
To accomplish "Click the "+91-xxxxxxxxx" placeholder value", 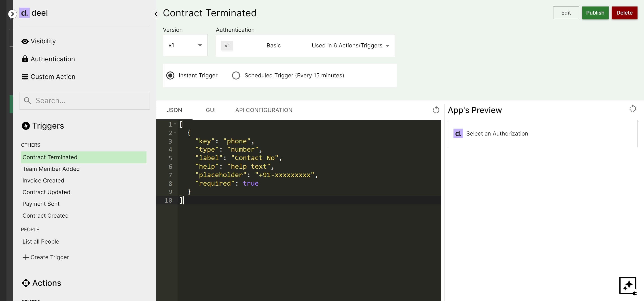I will [284, 175].
